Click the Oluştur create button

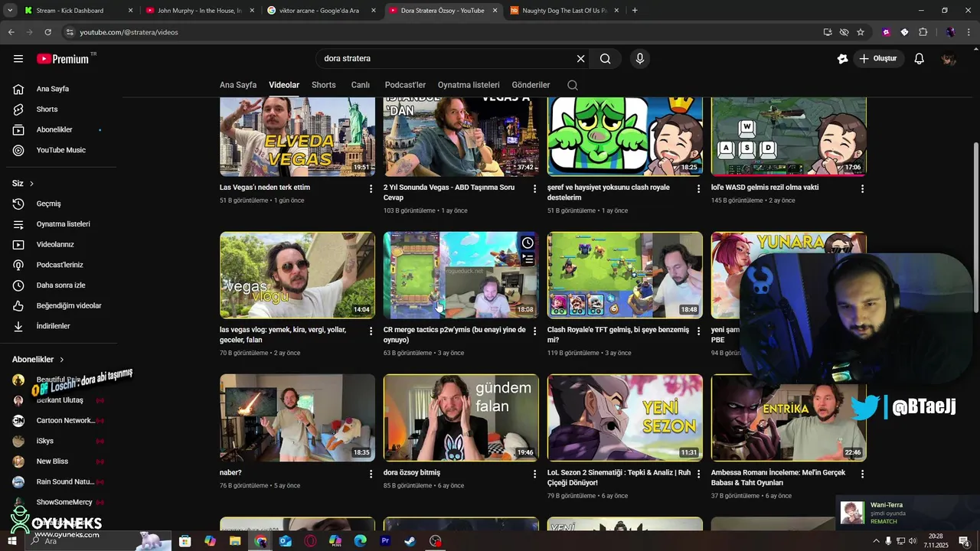(x=879, y=58)
